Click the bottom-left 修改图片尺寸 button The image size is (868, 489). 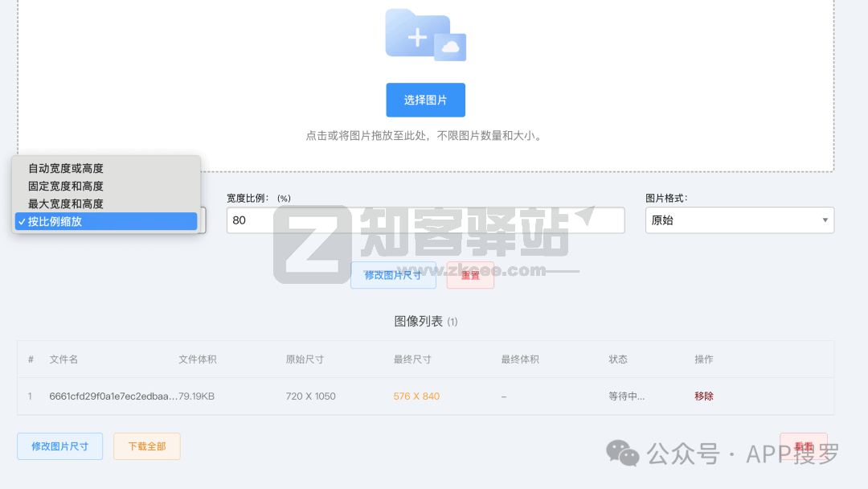(59, 446)
